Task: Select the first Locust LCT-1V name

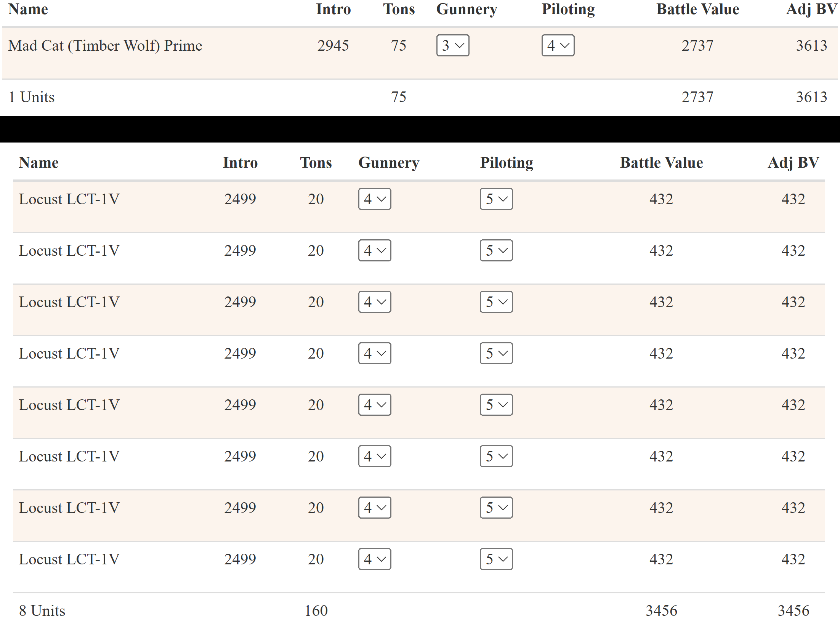Action: pos(69,199)
